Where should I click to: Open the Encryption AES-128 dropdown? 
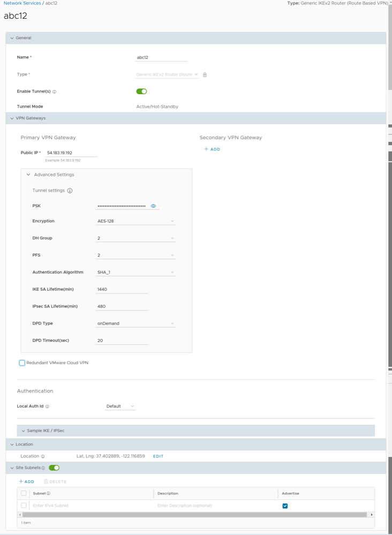click(135, 221)
